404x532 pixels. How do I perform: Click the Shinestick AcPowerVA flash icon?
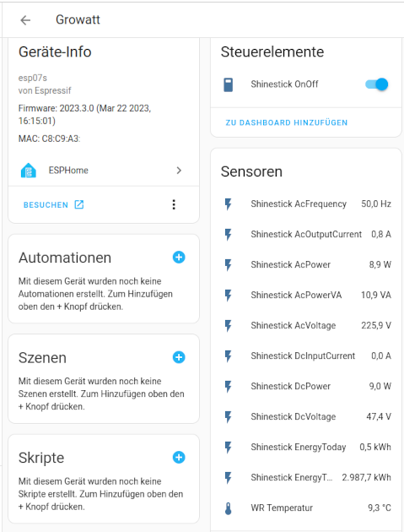click(228, 296)
